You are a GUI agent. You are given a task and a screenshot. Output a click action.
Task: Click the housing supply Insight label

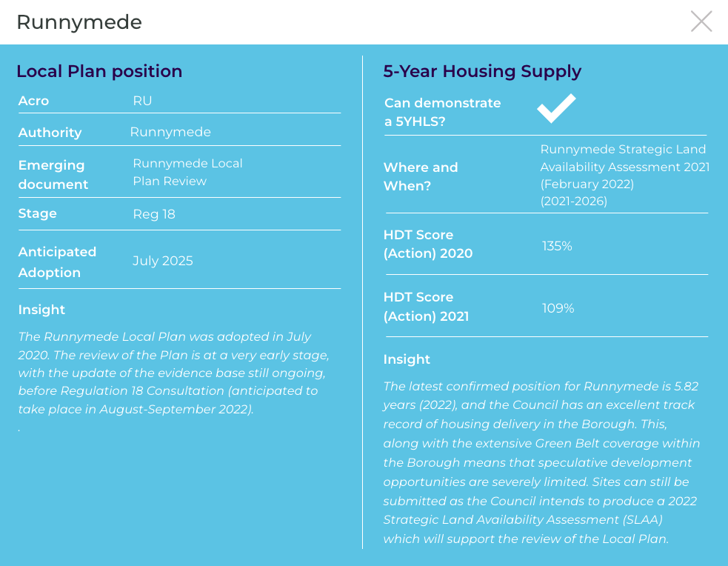(407, 359)
